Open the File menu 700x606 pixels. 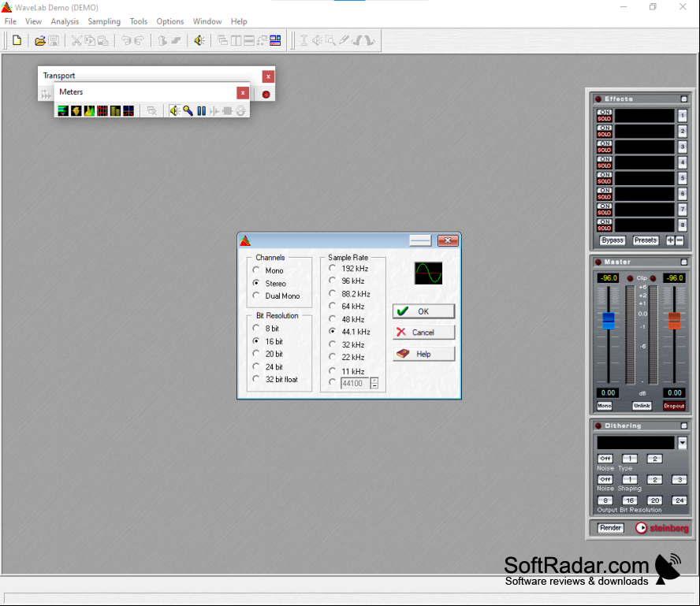tap(10, 21)
